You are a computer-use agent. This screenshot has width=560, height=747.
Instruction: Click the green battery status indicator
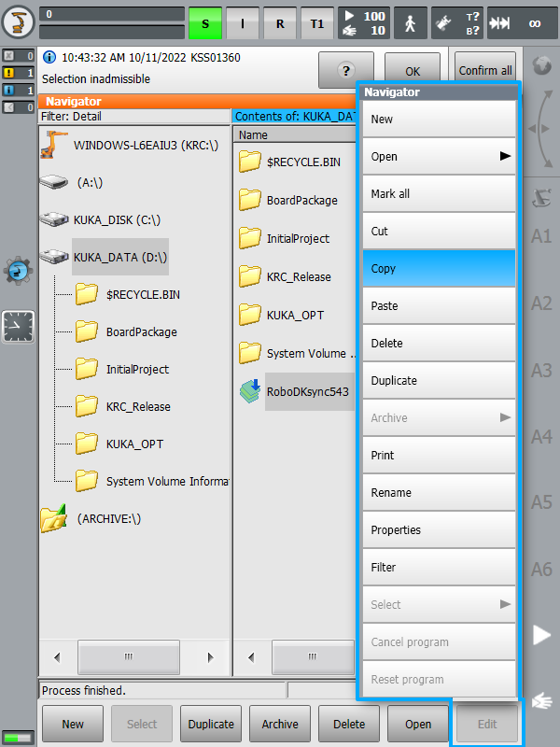coord(18,738)
